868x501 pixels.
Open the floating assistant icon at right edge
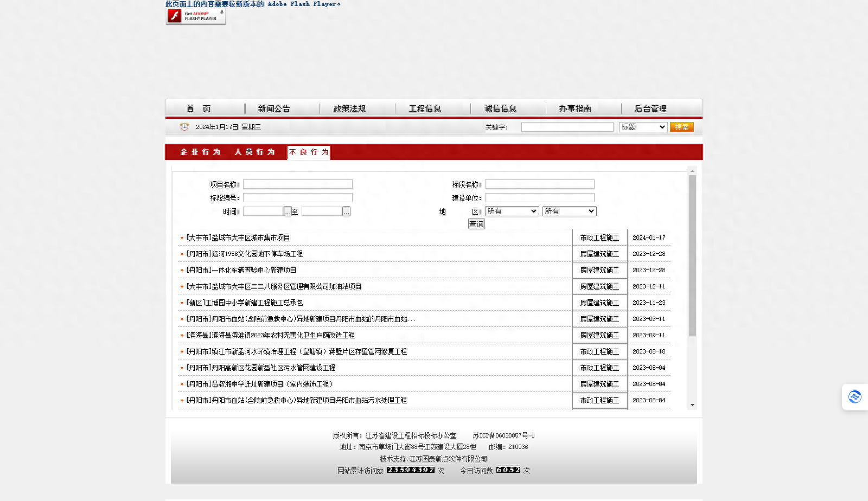(855, 397)
